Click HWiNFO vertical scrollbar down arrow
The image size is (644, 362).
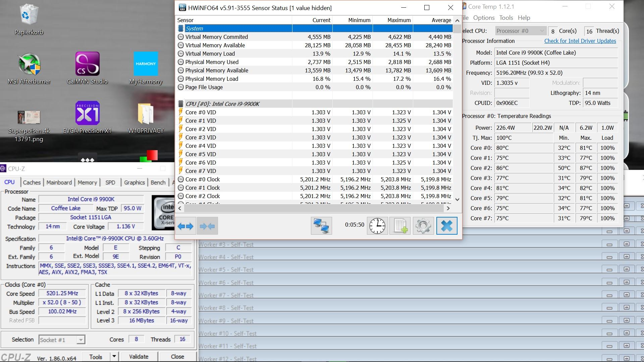(x=457, y=199)
